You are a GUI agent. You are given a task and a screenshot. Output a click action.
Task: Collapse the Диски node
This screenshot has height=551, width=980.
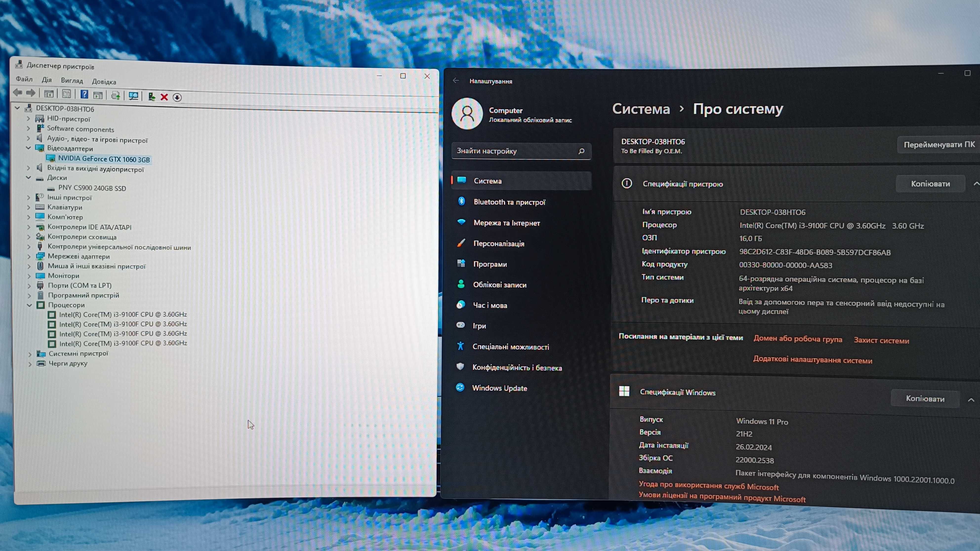(29, 177)
